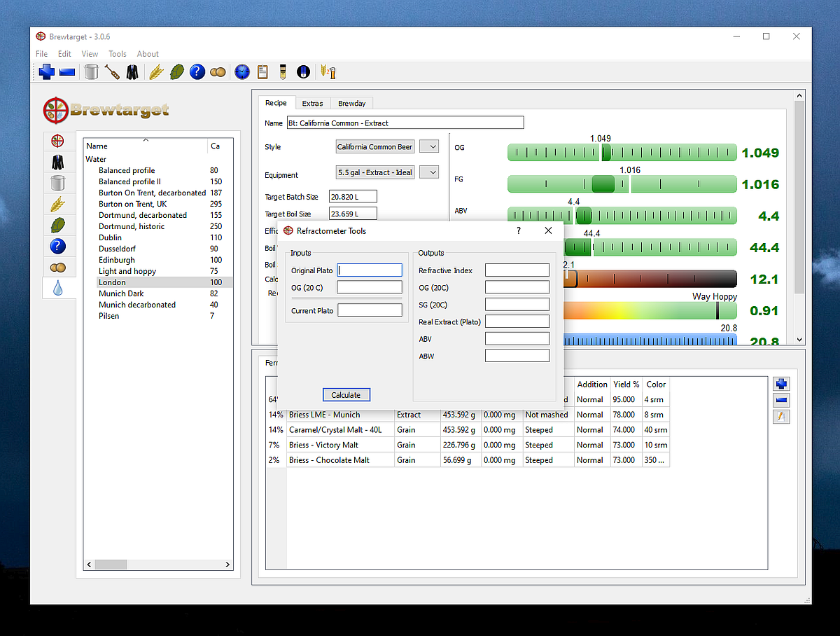Click the edit fermentable pencil icon beside table

pyautogui.click(x=782, y=417)
